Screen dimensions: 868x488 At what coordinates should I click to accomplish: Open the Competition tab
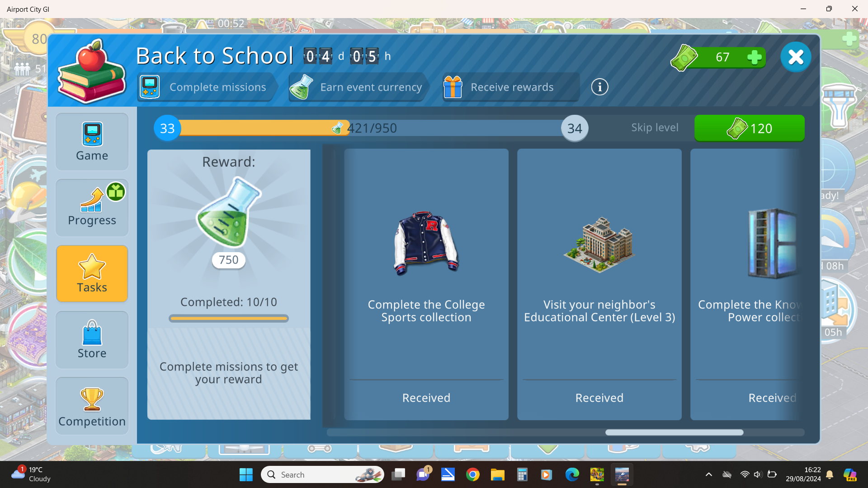coord(92,406)
